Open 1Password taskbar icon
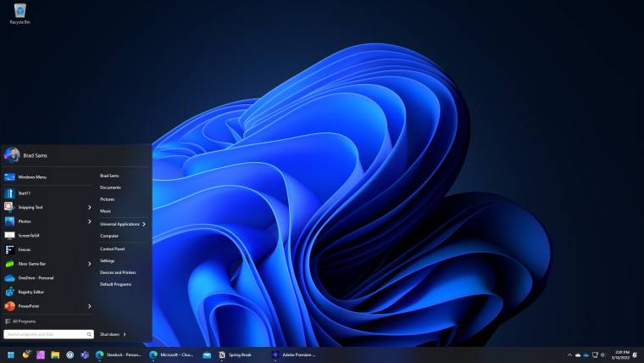644x363 pixels. click(69, 355)
